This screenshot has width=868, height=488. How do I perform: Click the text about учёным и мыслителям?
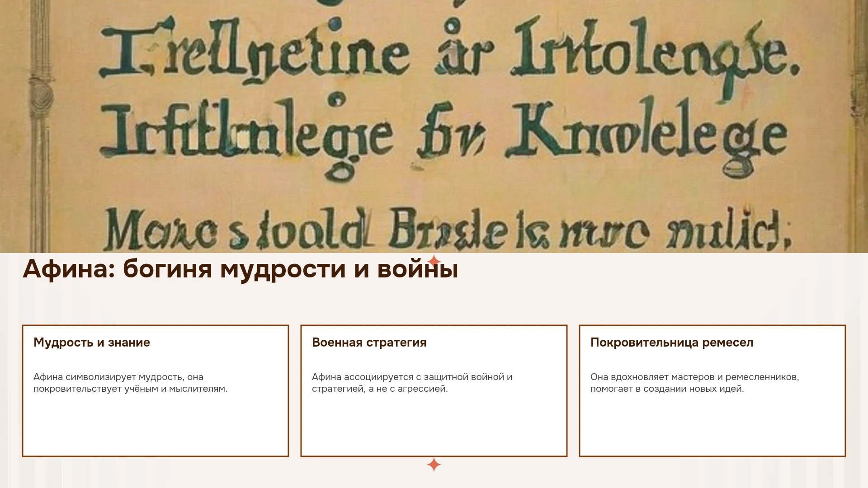click(x=131, y=383)
